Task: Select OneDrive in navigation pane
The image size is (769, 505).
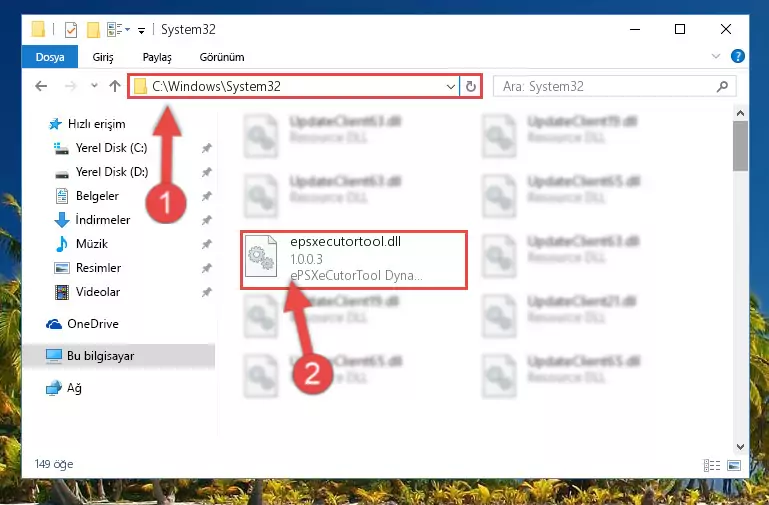Action: point(93,324)
